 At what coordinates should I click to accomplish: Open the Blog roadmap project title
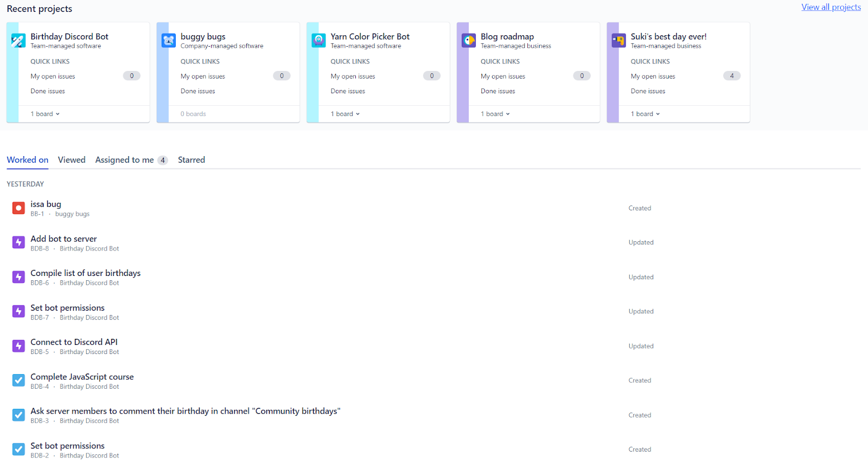point(507,36)
